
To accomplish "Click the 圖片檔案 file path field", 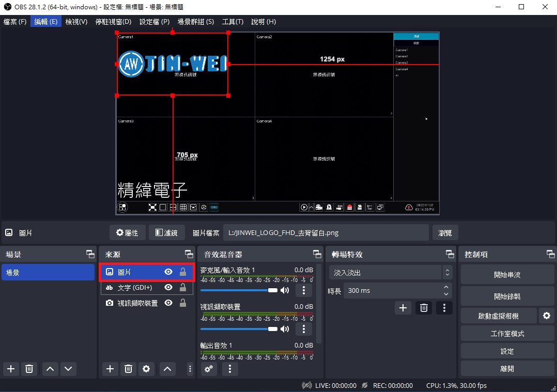I will 326,232.
